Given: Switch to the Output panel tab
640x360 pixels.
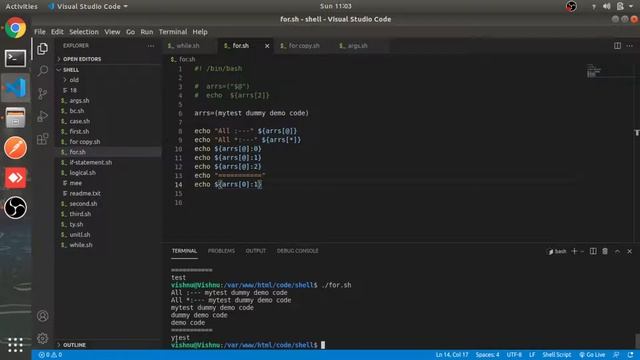Looking at the screenshot, I should [x=256, y=251].
